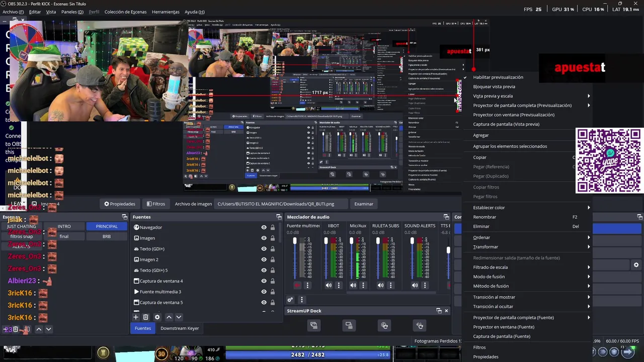Move source down with arrow icon
Image resolution: width=644 pixels, height=362 pixels.
179,317
